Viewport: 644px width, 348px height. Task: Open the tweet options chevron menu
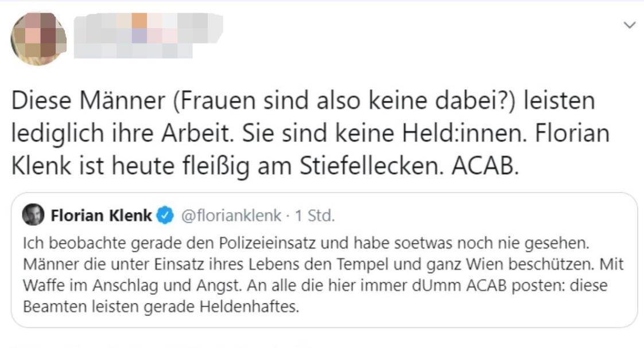coord(630,25)
